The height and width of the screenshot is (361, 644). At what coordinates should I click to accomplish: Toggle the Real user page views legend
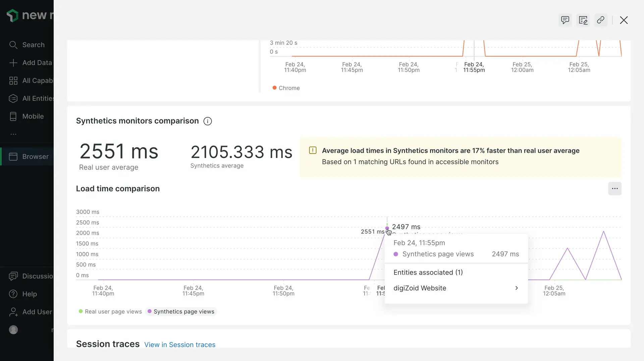point(110,311)
